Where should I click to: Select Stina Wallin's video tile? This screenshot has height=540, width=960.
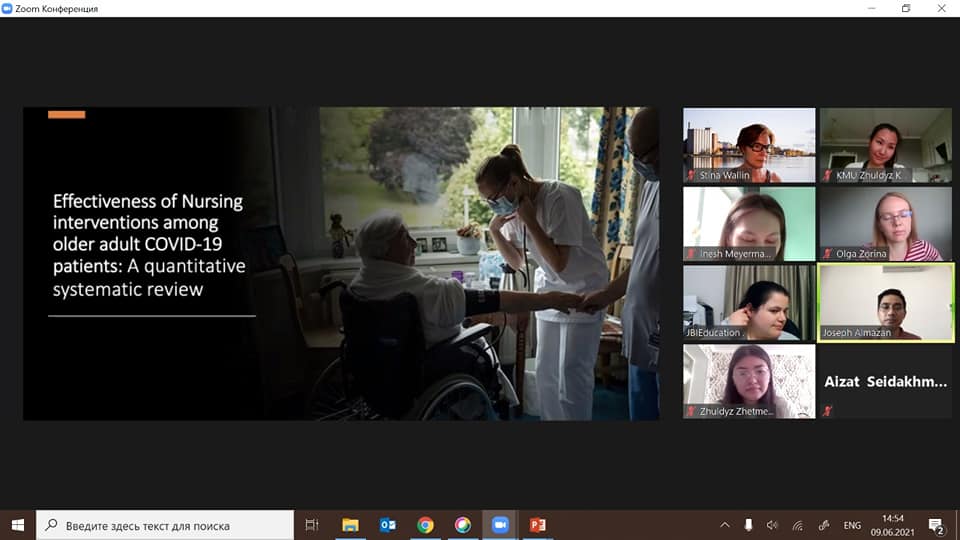(749, 145)
